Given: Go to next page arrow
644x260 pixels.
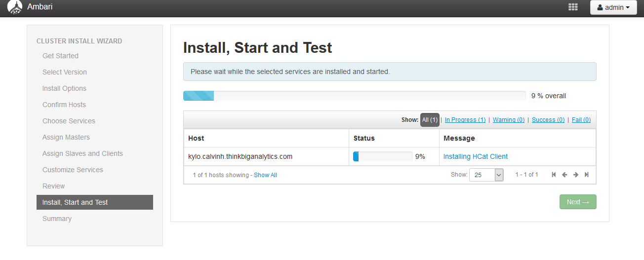Looking at the screenshot, I should 575,175.
